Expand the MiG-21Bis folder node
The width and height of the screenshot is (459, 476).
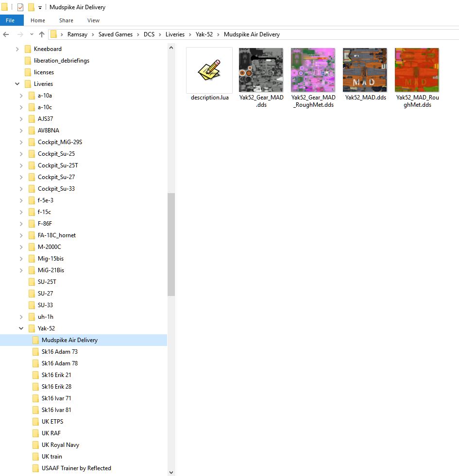click(21, 270)
